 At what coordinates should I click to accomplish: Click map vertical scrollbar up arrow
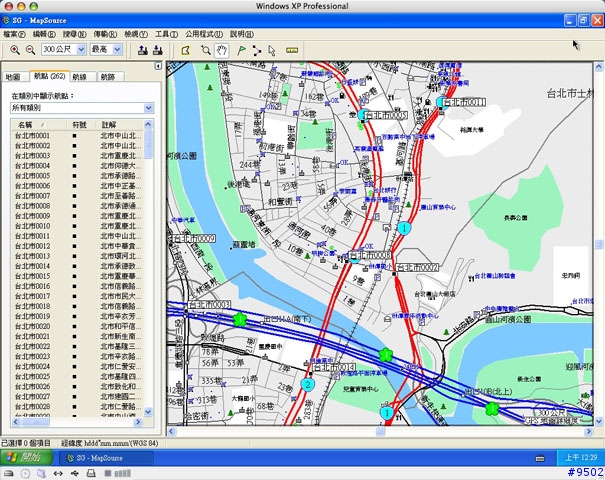[x=599, y=67]
